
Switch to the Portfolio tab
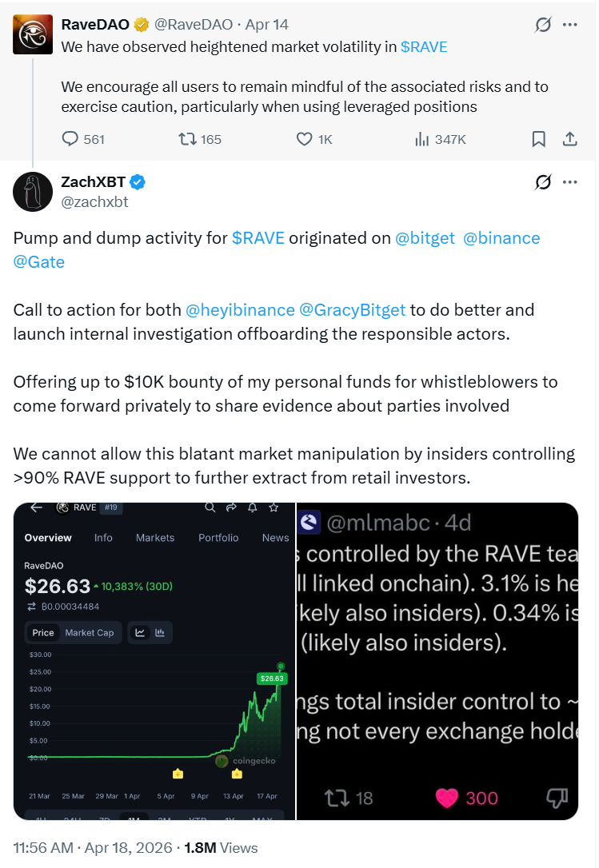(218, 538)
